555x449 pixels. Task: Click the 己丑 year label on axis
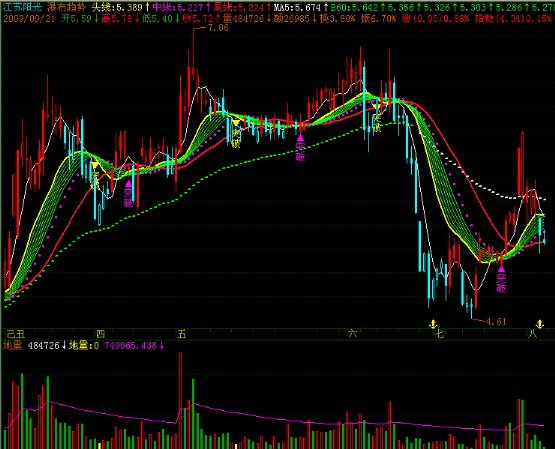pyautogui.click(x=16, y=334)
